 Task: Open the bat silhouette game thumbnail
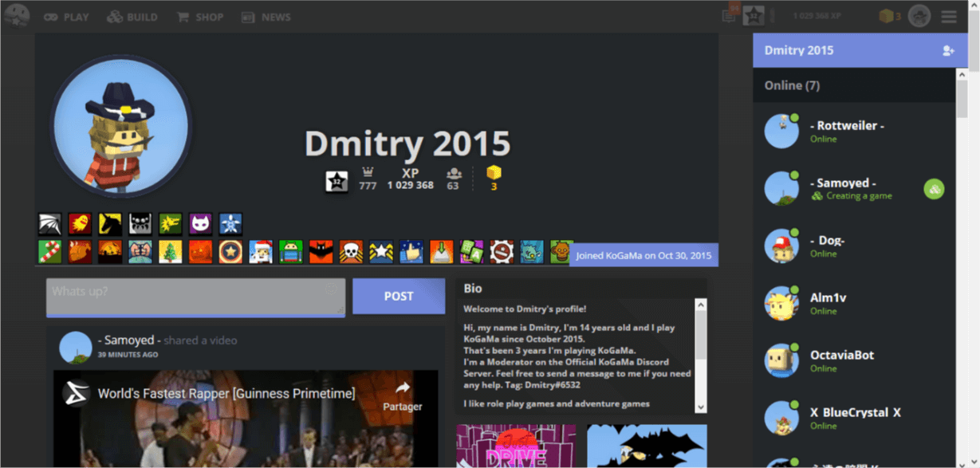coord(647,446)
